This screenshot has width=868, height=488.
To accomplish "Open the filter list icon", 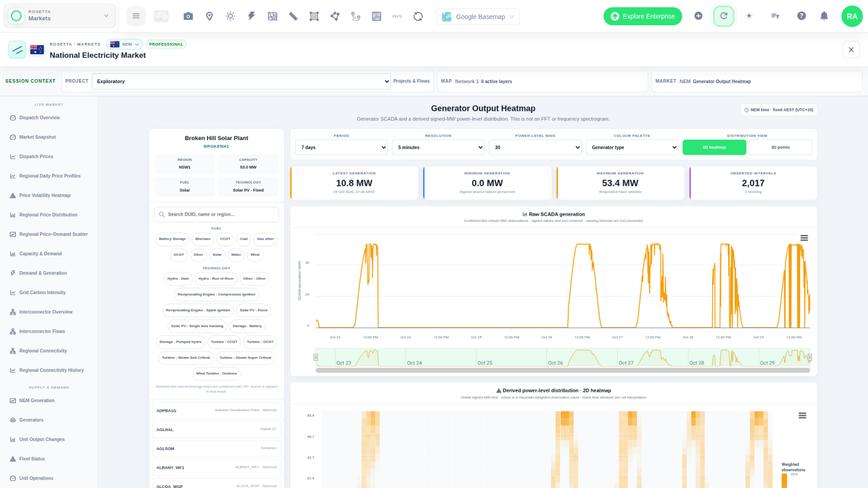I will 775,16.
